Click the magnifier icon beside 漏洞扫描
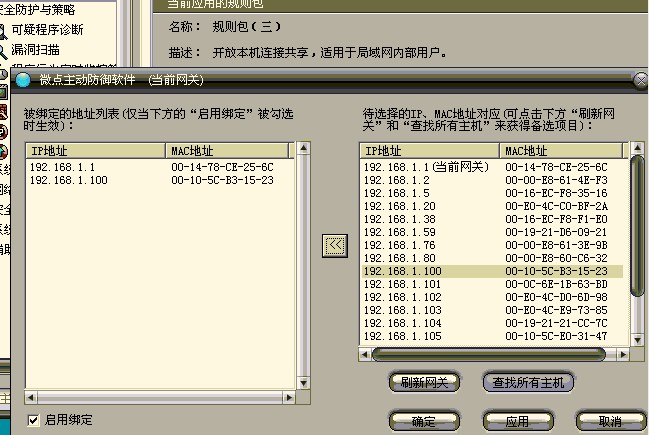 3,51
